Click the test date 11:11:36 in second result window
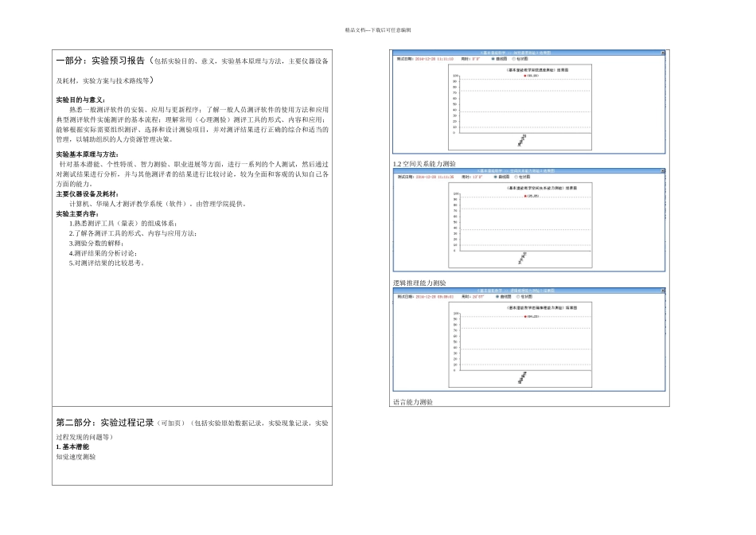 435,177
